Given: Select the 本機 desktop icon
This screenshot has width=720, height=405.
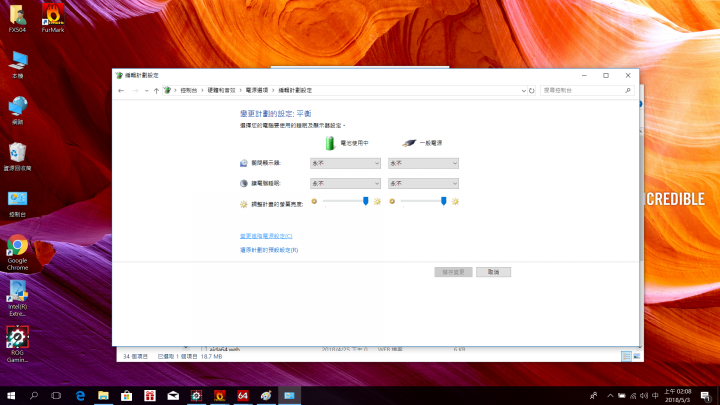Looking at the screenshot, I should [x=17, y=65].
